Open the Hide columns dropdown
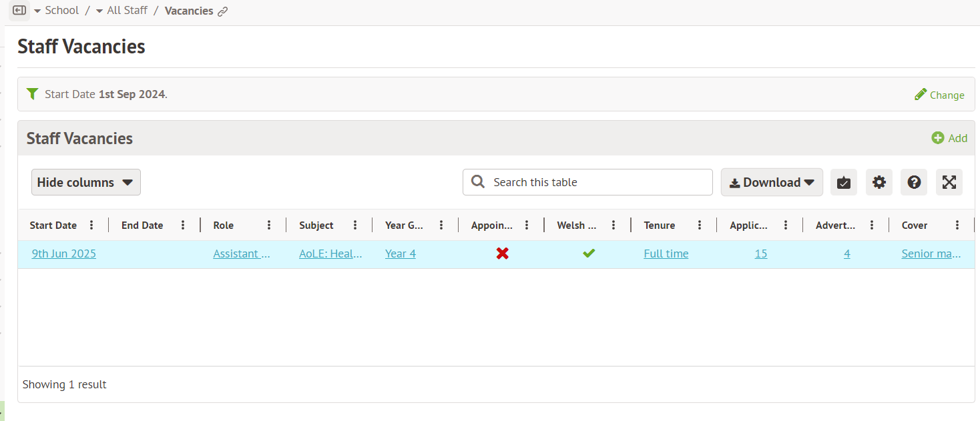The width and height of the screenshot is (980, 421). tap(85, 182)
